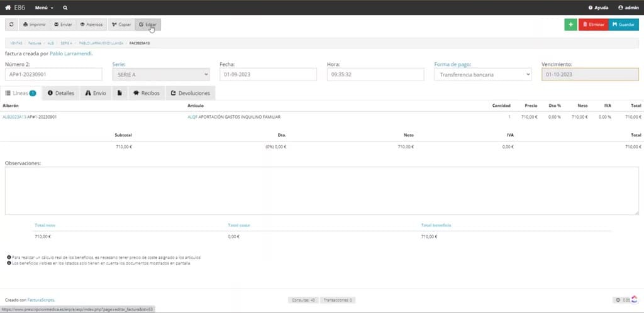Click the search magnifier icon

tap(65, 8)
